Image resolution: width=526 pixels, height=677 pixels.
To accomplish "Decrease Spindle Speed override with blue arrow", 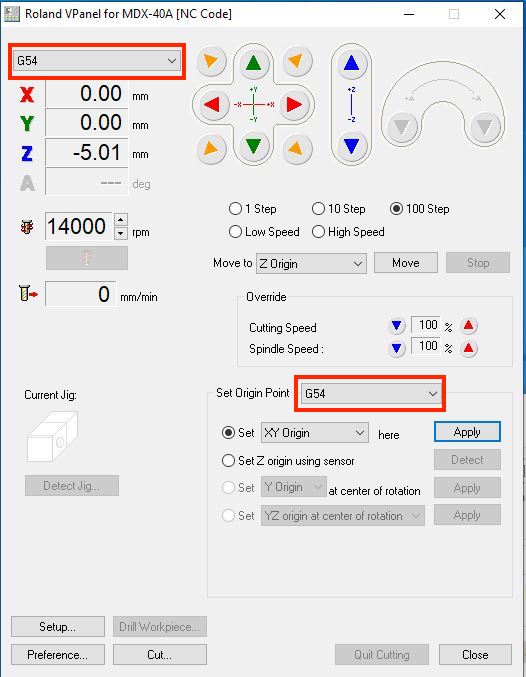I will point(396,348).
